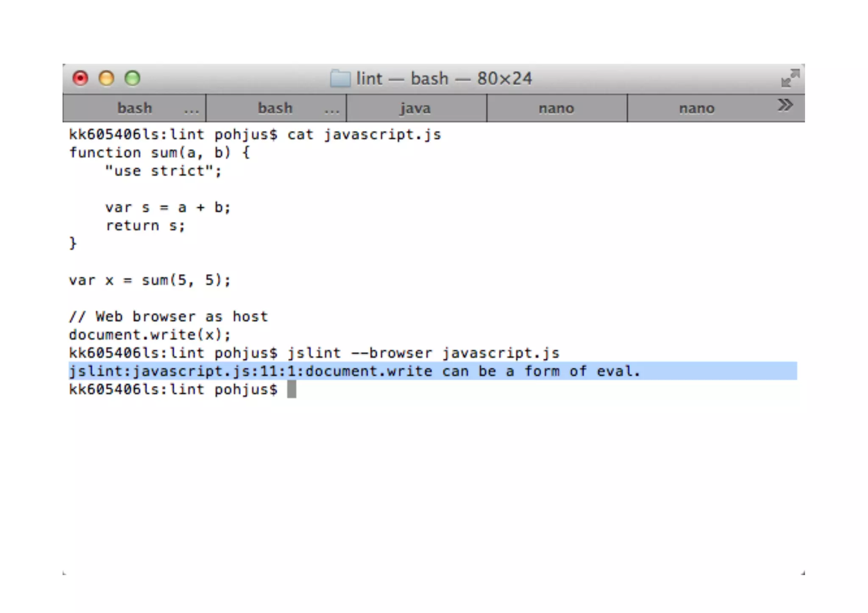Click the bottom-left window resize corner
Image resolution: width=868 pixels, height=613 pixels.
65,573
